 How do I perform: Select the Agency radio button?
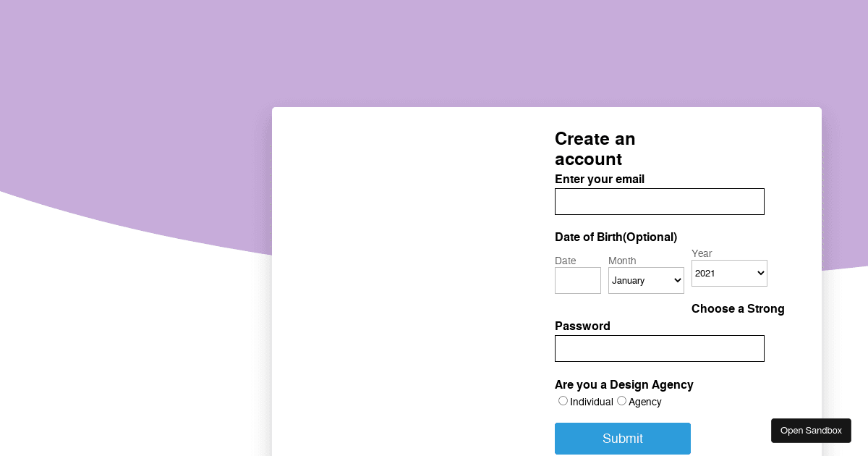tap(621, 400)
